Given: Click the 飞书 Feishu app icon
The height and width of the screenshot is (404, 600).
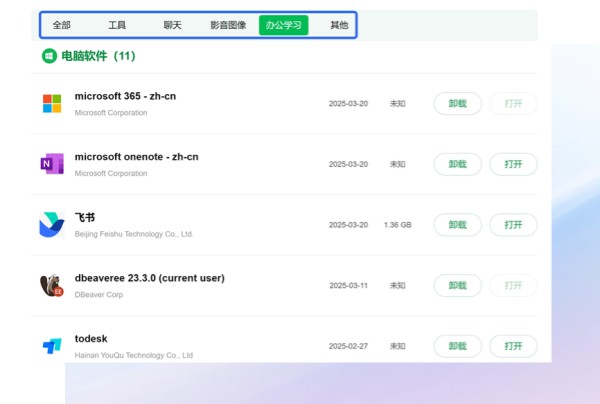Looking at the screenshot, I should pos(52,225).
